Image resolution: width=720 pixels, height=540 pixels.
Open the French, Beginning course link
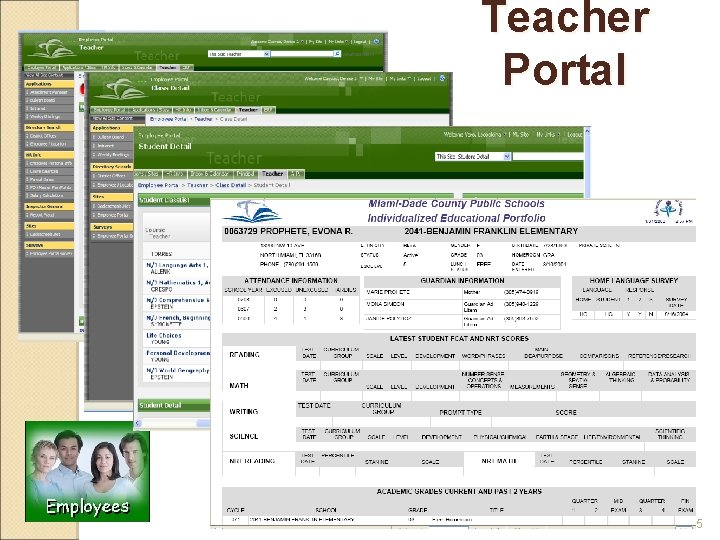click(178, 317)
